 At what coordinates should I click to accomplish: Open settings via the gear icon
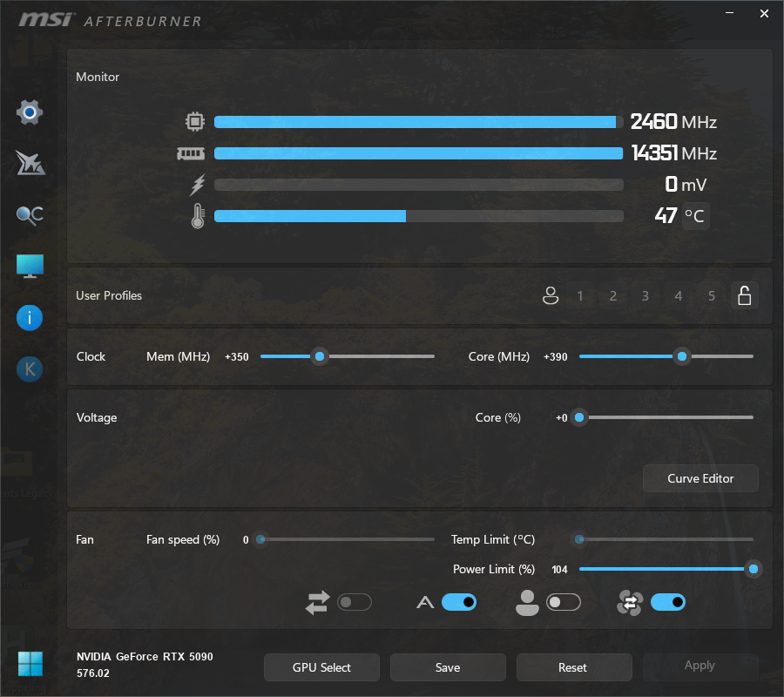coord(30,112)
